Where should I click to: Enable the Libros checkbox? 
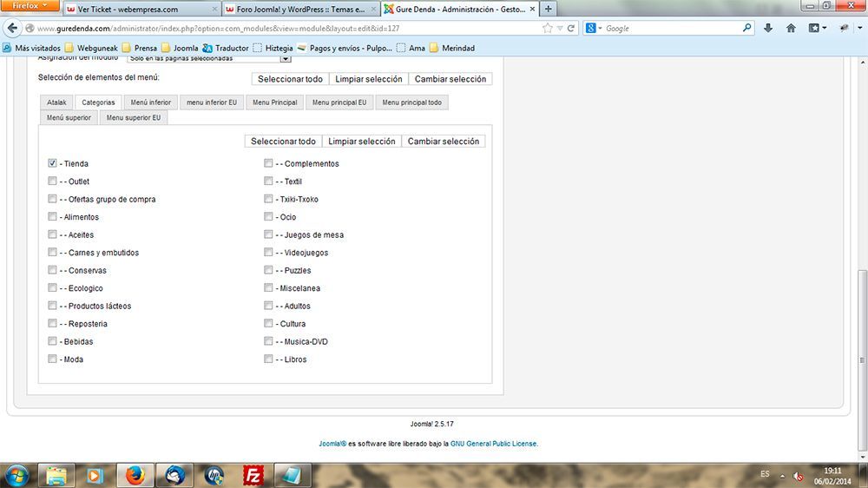[268, 359]
